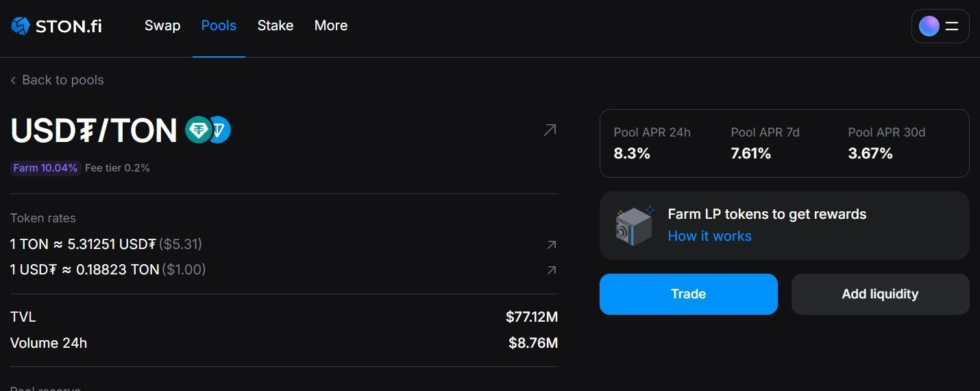Click the Trade button
The width and height of the screenshot is (980, 391).
pyautogui.click(x=689, y=294)
